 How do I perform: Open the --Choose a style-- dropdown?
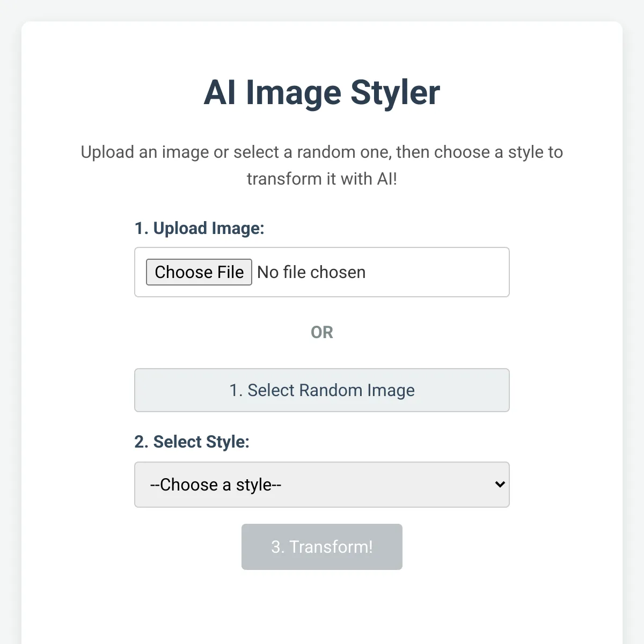[x=322, y=485]
